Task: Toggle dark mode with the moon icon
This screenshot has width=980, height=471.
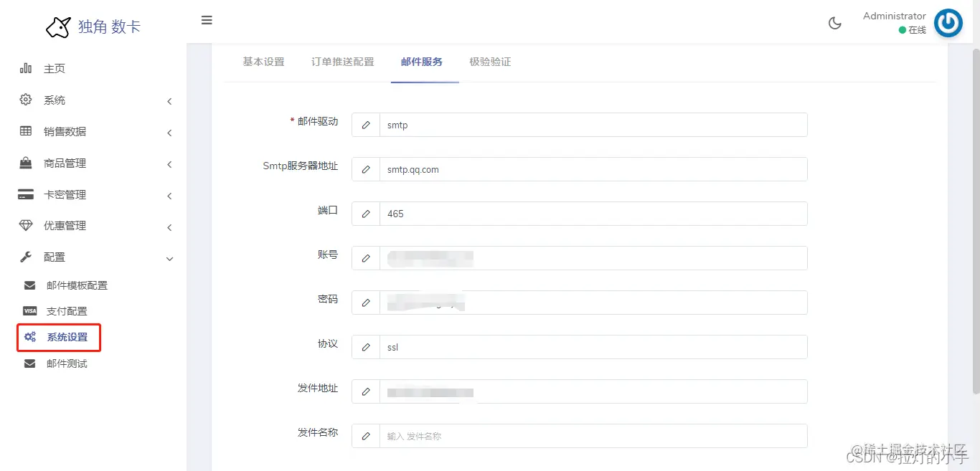Action: [x=834, y=22]
